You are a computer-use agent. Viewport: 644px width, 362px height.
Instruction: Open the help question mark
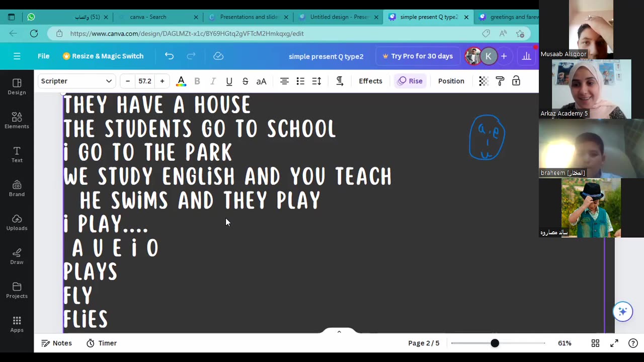(633, 343)
